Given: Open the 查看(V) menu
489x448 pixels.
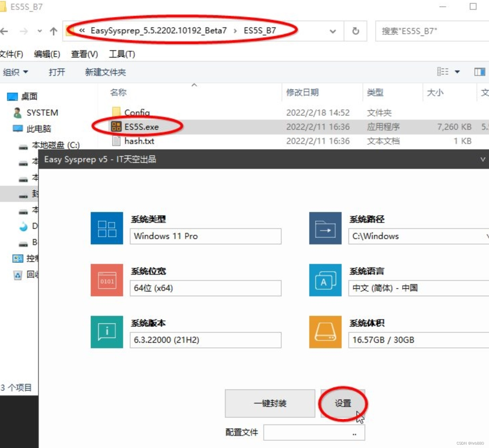Looking at the screenshot, I should (x=84, y=54).
